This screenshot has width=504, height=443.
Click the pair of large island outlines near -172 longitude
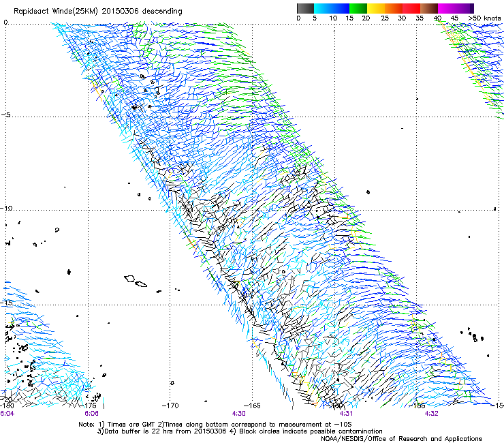[x=136, y=281]
